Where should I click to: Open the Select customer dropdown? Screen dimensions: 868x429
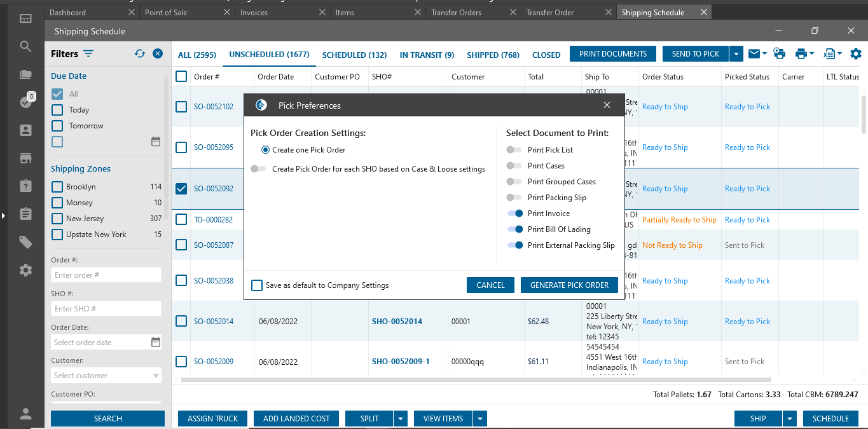pos(106,376)
